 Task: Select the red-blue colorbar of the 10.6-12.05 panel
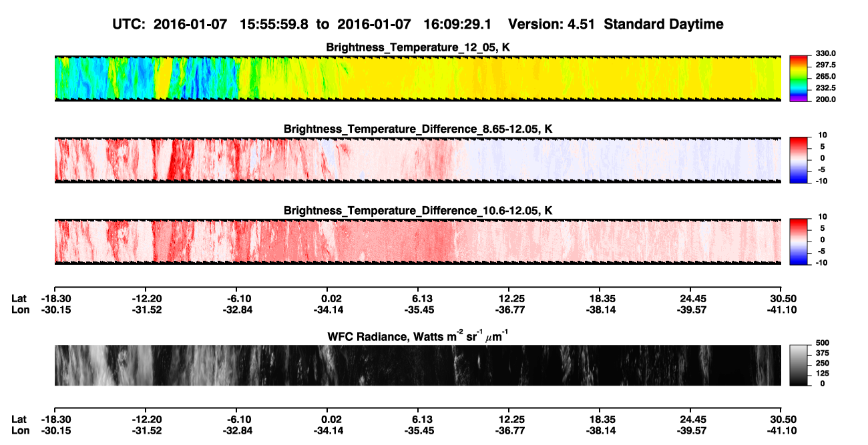(x=799, y=242)
